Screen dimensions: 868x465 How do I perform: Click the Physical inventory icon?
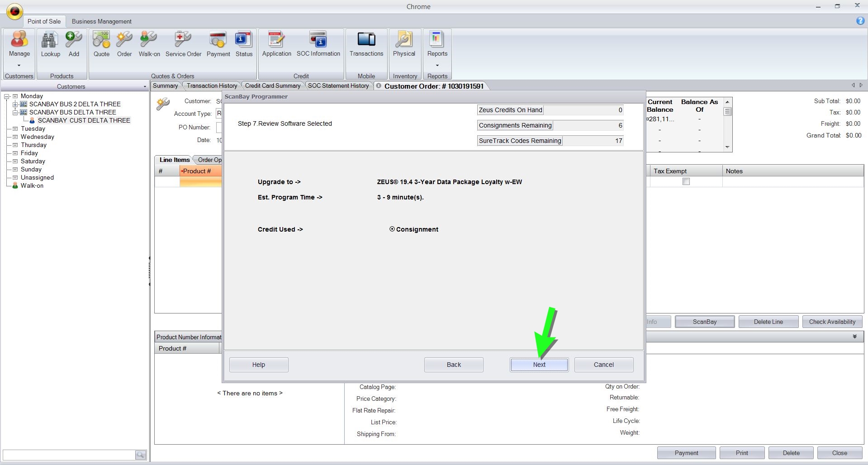coord(403,40)
